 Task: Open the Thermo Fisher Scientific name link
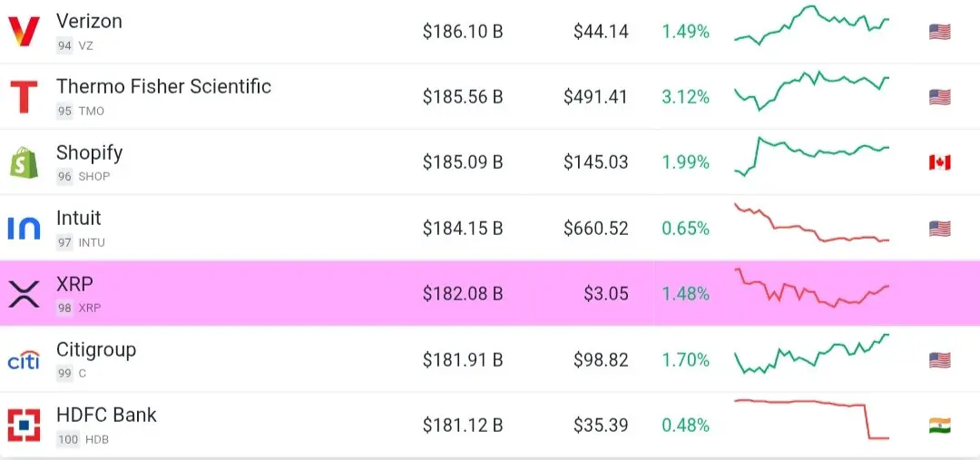pyautogui.click(x=163, y=86)
